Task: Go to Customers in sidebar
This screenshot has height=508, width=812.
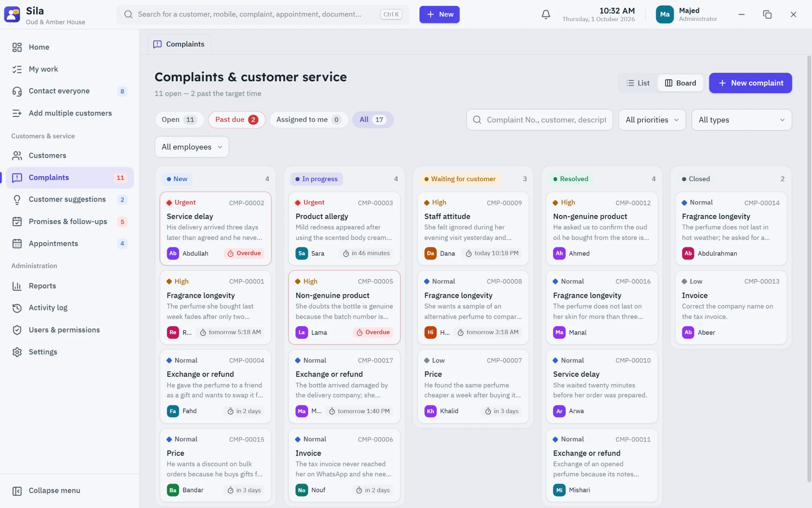Action: pyautogui.click(x=70, y=155)
